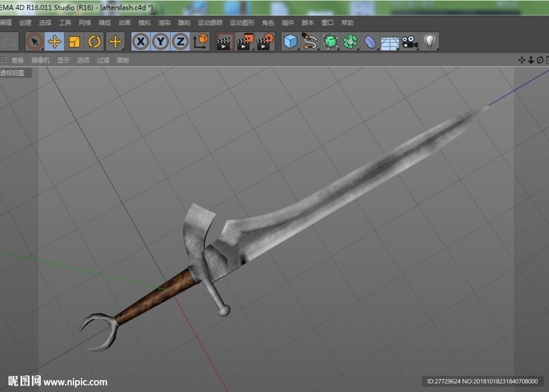Open the 摄像机 viewport menu

40,60
